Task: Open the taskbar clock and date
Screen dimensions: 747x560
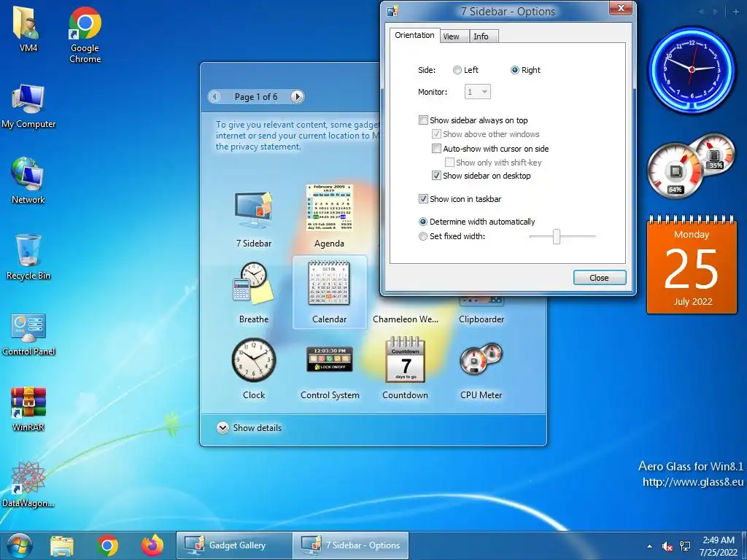Action: coord(719,546)
